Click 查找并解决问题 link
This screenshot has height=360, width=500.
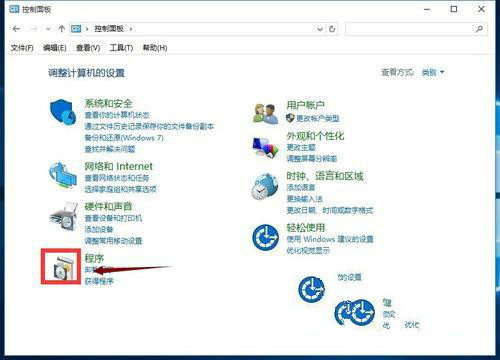[x=110, y=149]
